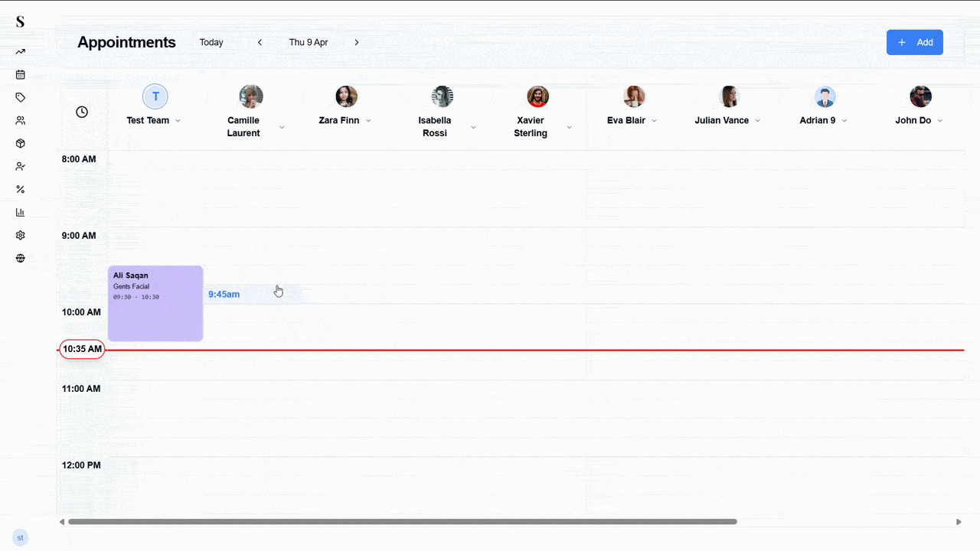Open the Ali Saqan Gents Facial appointment
980x551 pixels.
(155, 303)
